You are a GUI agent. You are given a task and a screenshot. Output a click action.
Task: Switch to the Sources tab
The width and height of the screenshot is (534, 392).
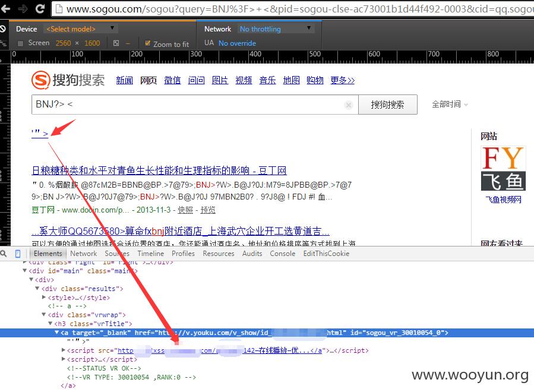117,254
